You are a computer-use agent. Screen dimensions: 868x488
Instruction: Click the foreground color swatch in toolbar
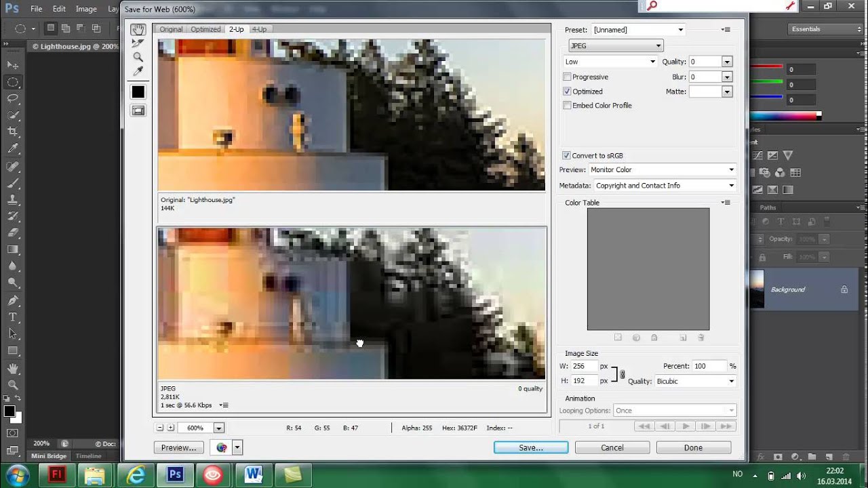click(x=9, y=411)
